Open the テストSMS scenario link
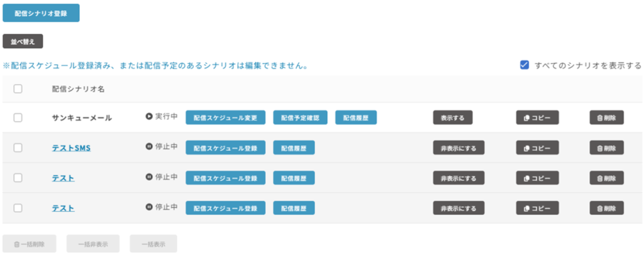 [70, 148]
